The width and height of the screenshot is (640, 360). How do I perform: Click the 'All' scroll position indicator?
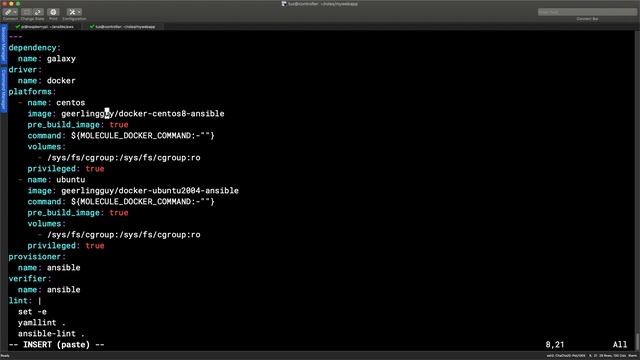620,345
